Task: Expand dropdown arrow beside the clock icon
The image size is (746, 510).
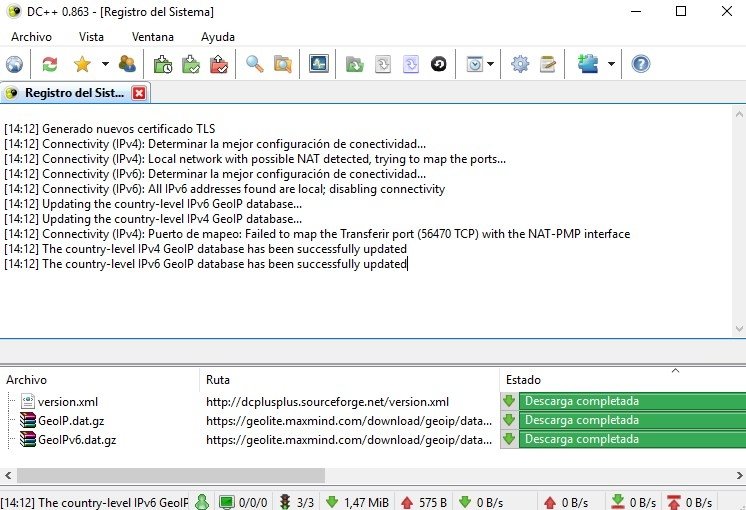Action: [491, 64]
